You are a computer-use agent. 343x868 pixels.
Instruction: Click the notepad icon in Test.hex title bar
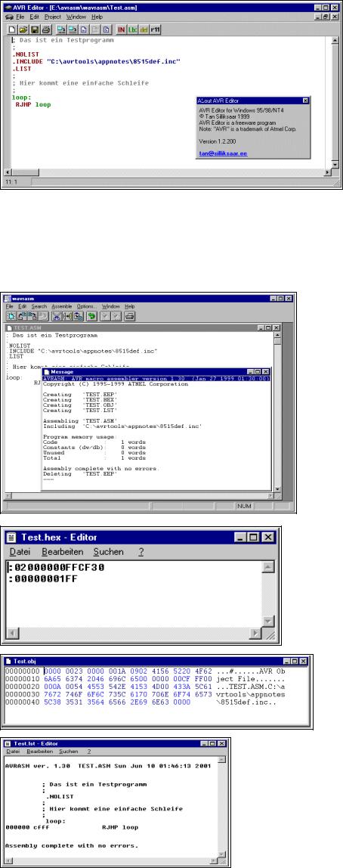pos(12,536)
